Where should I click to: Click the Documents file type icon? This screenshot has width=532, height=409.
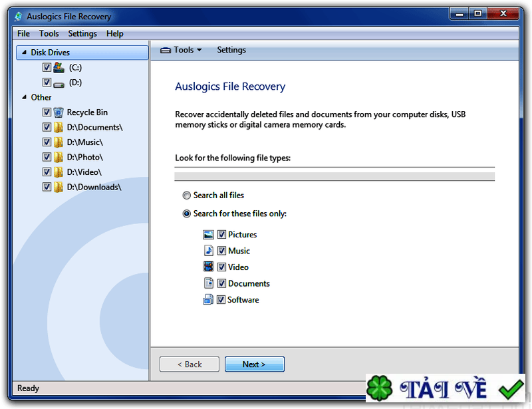208,283
